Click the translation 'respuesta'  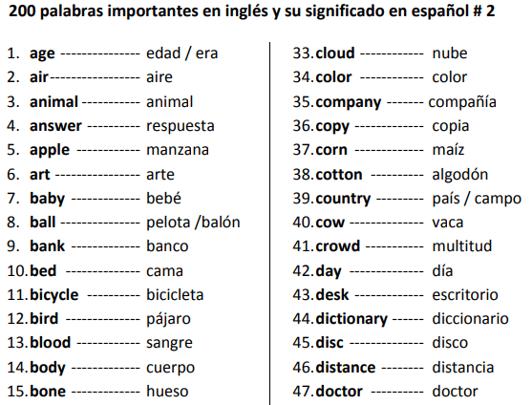pyautogui.click(x=181, y=126)
